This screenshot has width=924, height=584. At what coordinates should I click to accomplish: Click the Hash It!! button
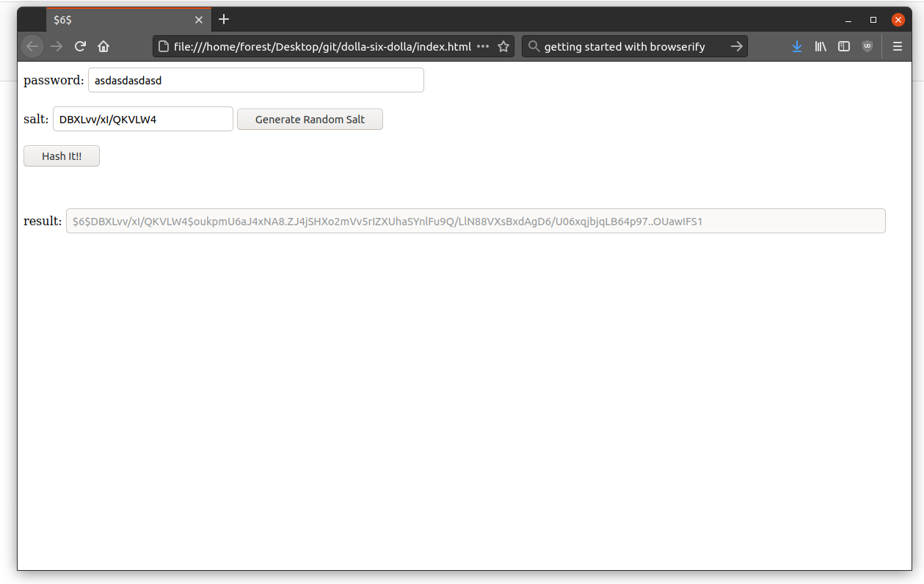62,156
